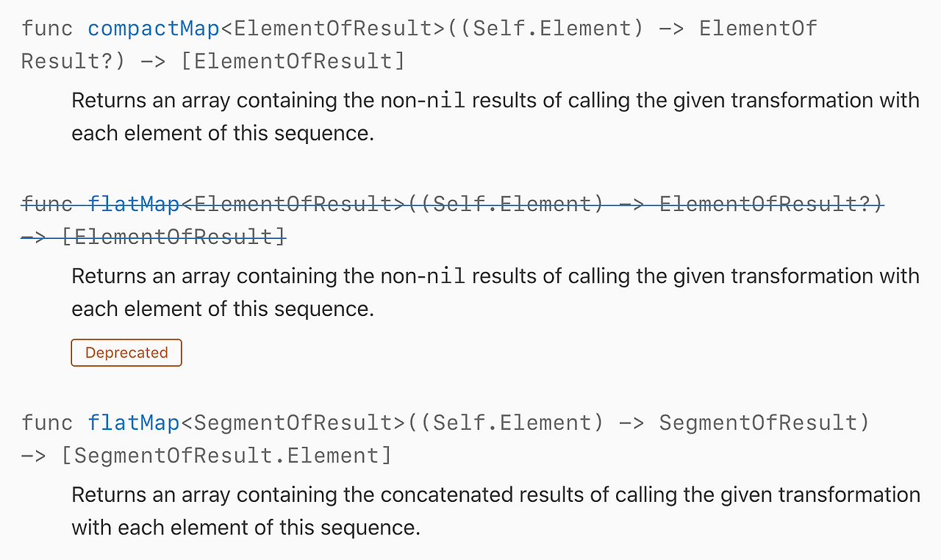Click [ElementOfResult] return type under compactMap
941x560 pixels.
click(293, 61)
